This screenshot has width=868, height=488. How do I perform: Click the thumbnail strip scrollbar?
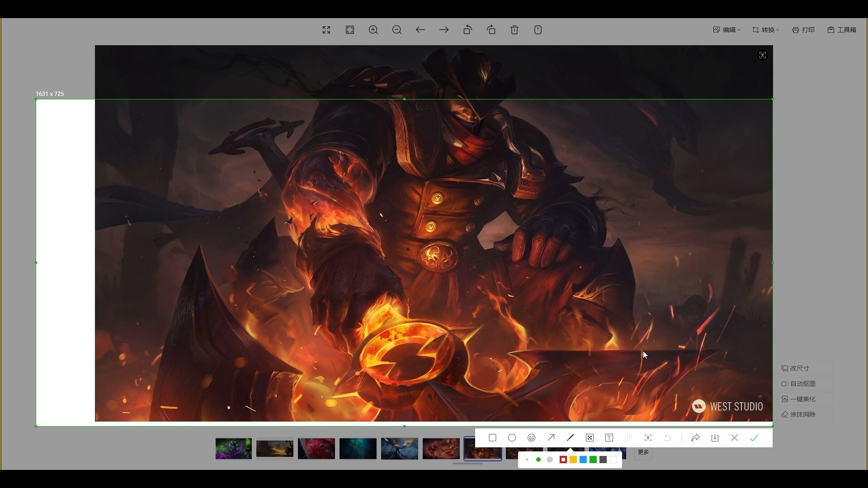coord(467,463)
